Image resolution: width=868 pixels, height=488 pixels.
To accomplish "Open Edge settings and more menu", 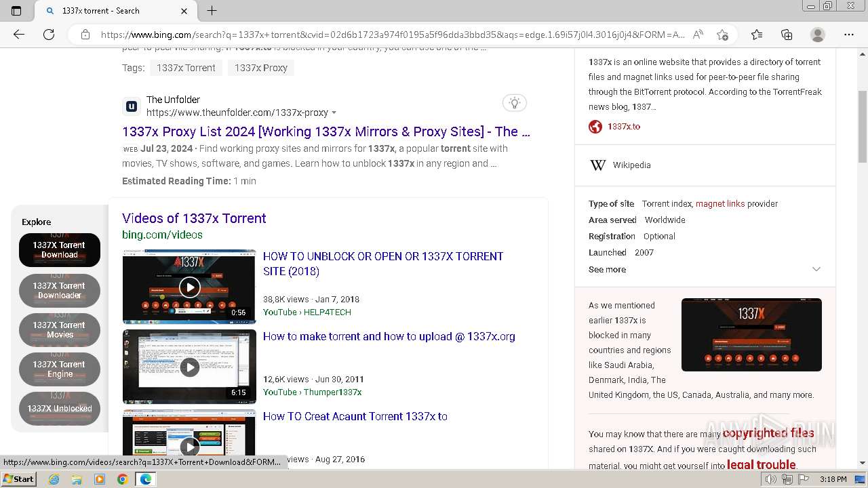I will point(849,35).
